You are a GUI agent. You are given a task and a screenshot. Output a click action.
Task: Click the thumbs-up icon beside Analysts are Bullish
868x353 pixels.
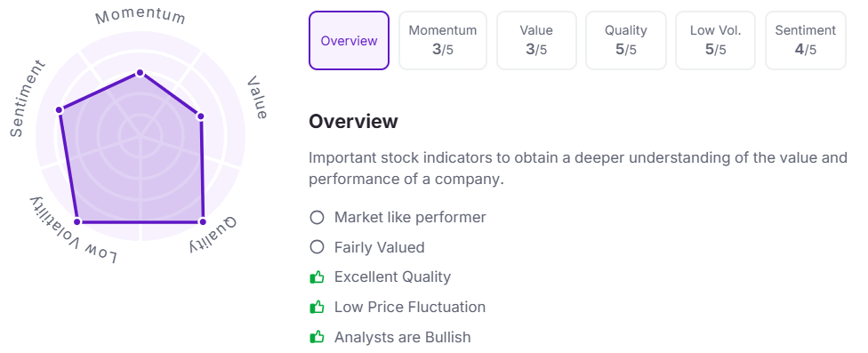coord(317,336)
